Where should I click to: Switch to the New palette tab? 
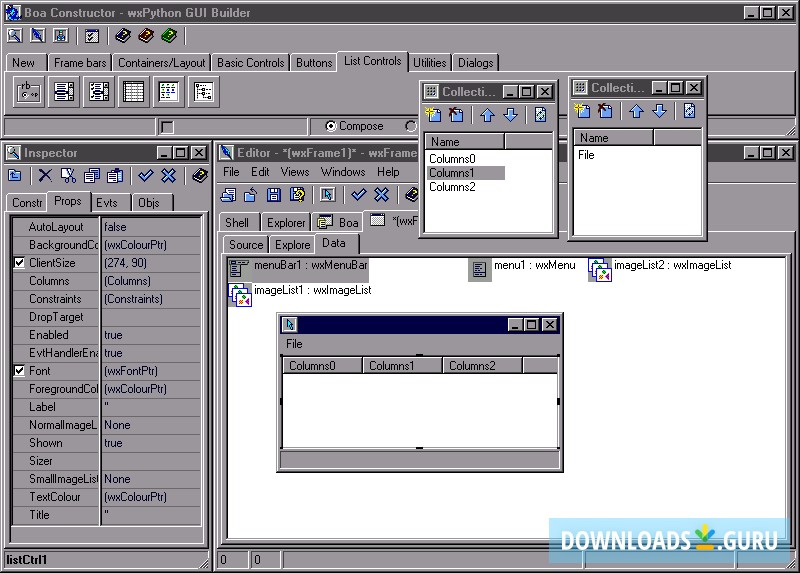tap(23, 63)
